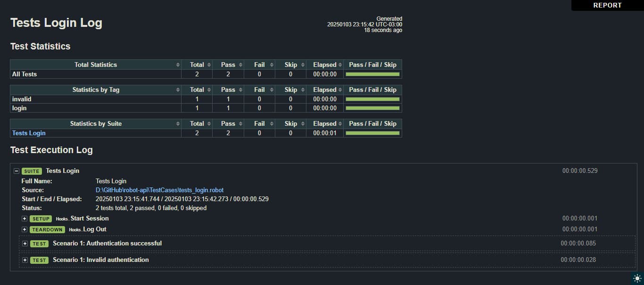
Task: Click All Tests elapsed 00:00:00 cell
Action: (x=325, y=74)
